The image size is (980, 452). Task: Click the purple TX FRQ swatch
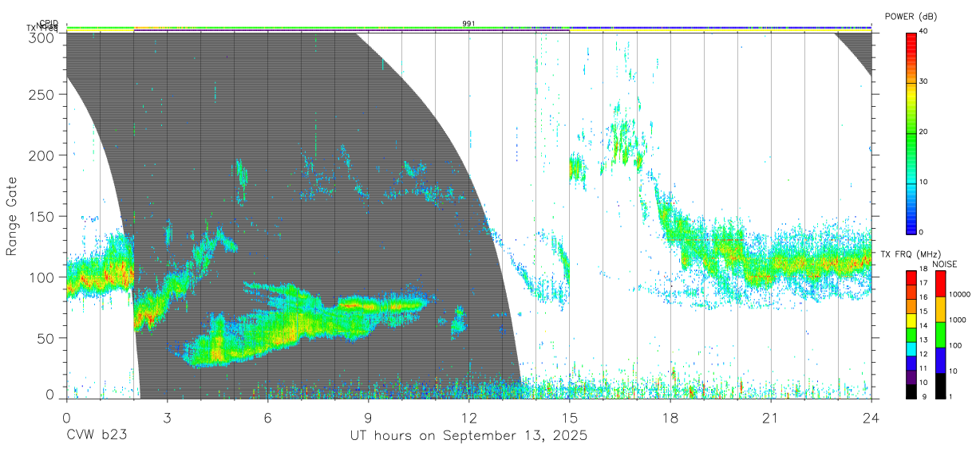[x=911, y=377]
